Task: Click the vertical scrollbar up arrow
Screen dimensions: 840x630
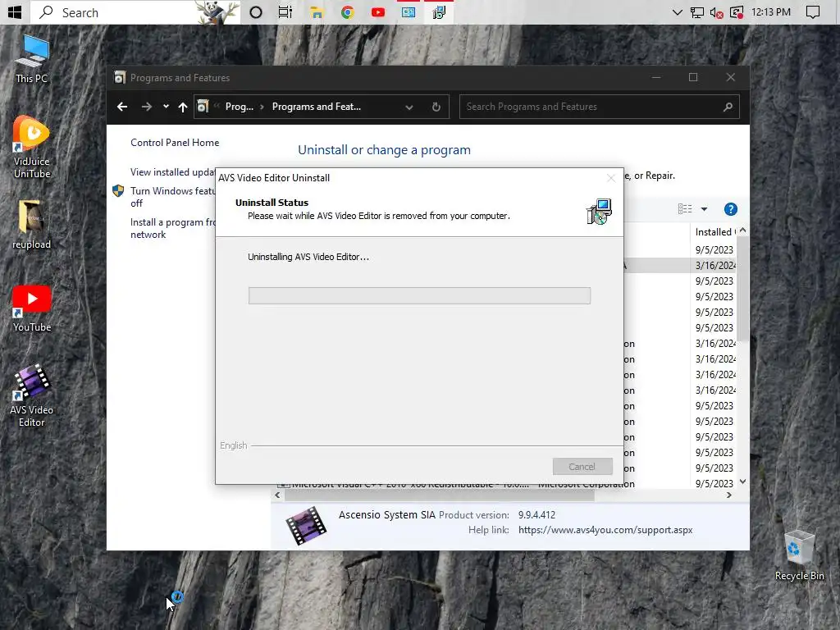Action: (742, 231)
